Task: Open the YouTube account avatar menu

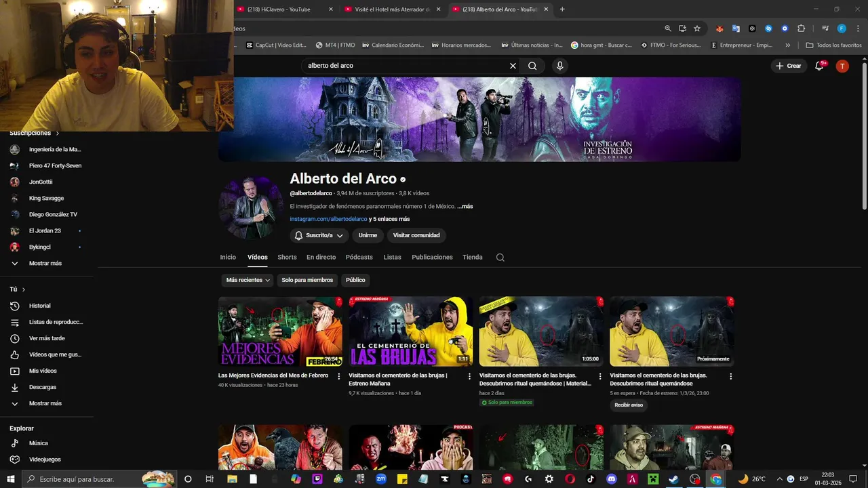Action: pos(842,66)
